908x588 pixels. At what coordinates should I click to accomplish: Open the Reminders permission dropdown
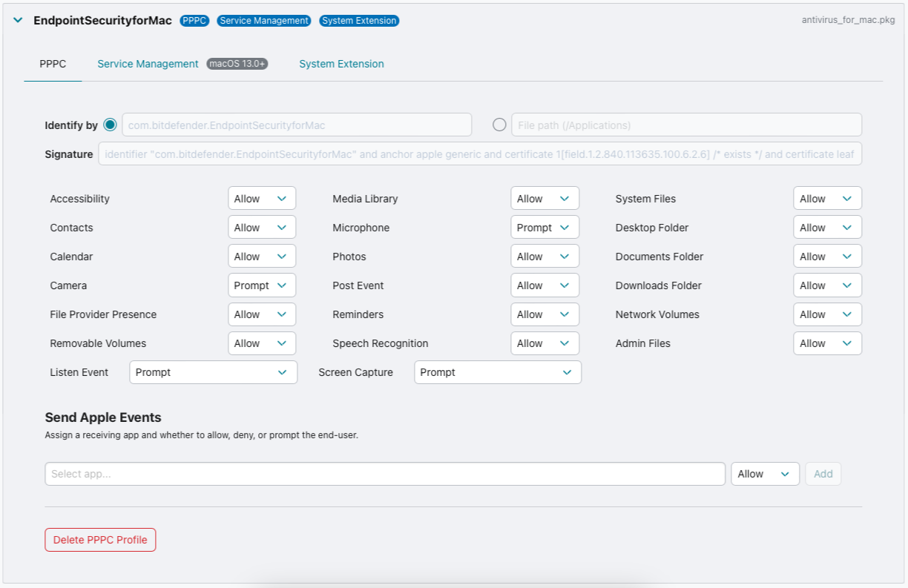[x=545, y=314]
